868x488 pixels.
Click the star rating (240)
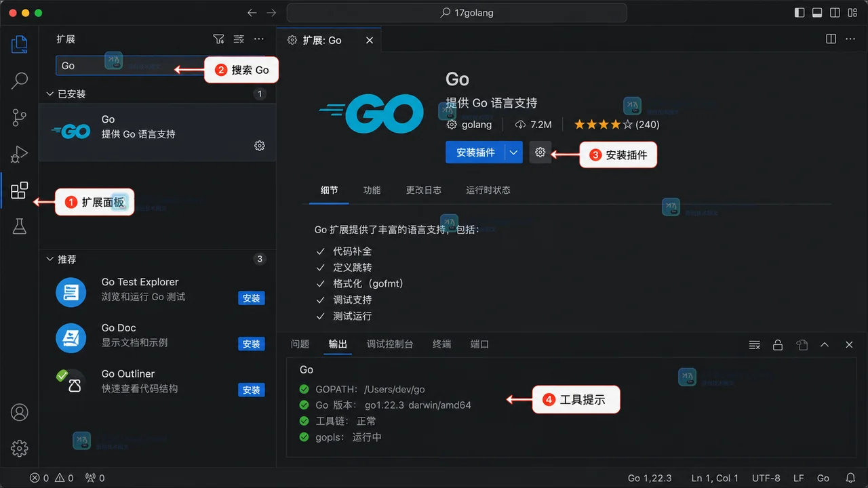click(x=616, y=125)
